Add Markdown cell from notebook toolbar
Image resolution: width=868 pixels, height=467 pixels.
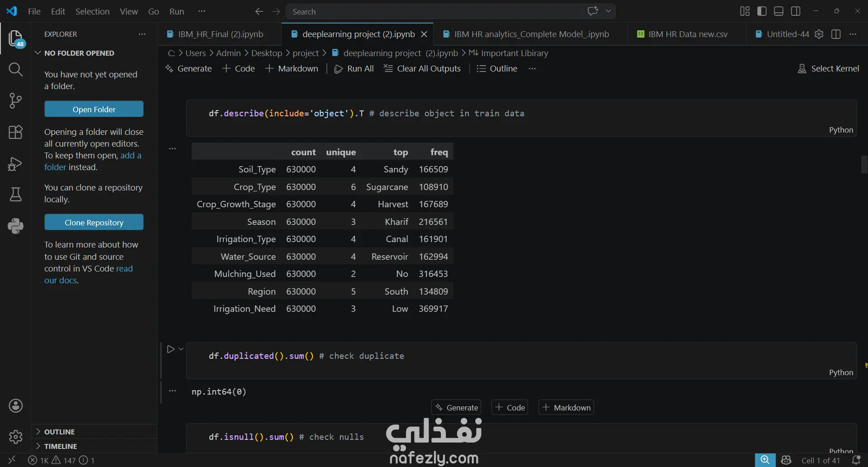292,68
